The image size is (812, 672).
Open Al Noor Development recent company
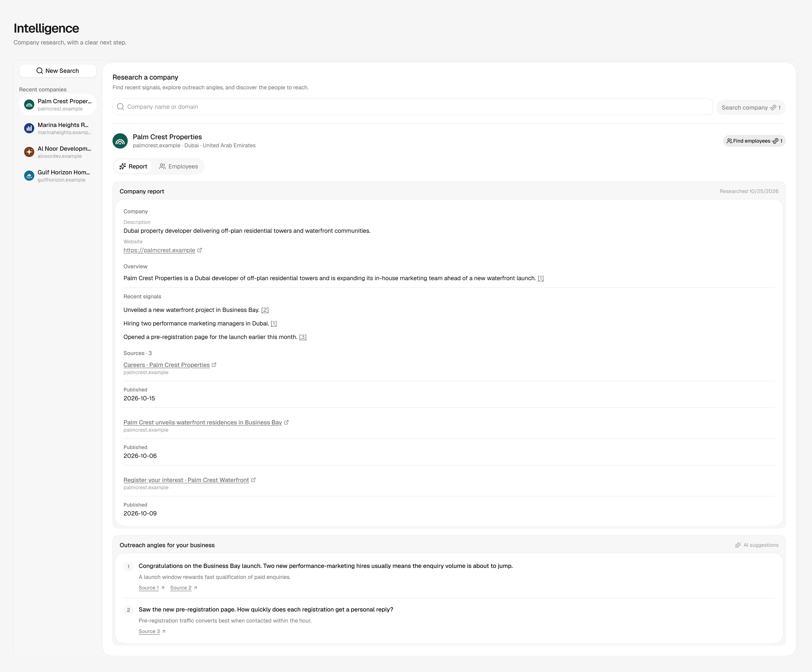tap(58, 152)
